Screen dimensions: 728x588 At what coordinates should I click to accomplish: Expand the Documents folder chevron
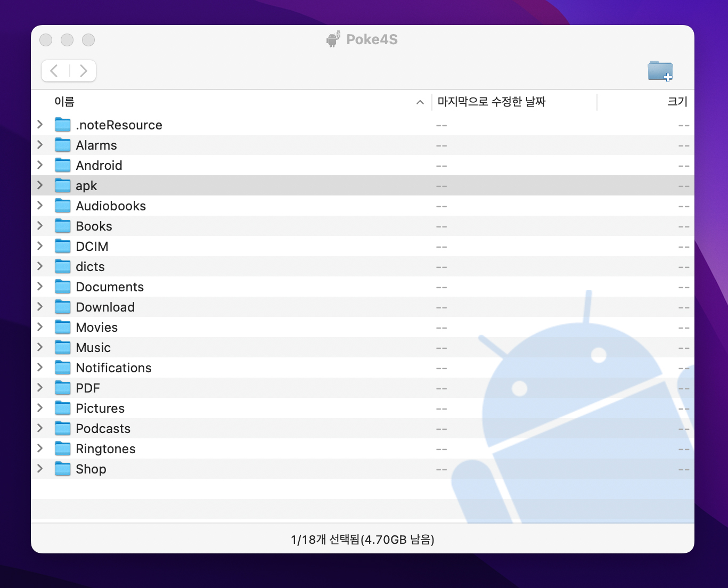coord(40,286)
